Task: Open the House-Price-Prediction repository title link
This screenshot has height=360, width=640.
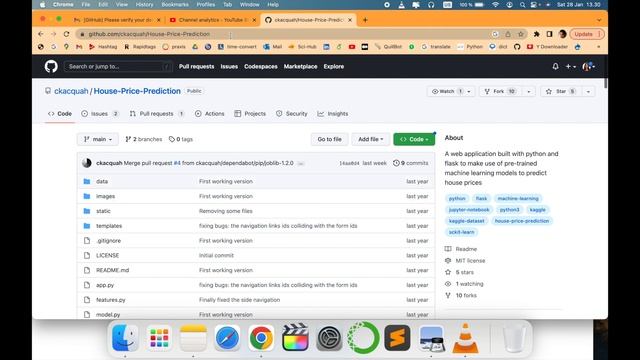Action: (x=137, y=91)
